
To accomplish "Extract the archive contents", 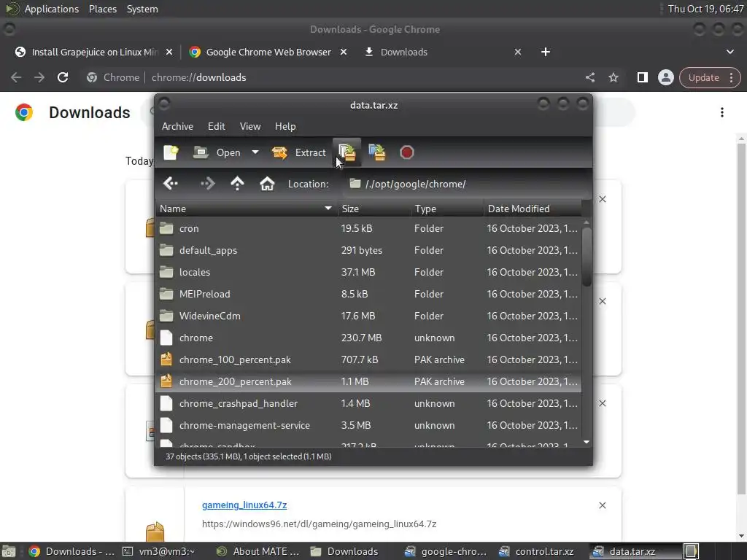I will click(x=298, y=152).
